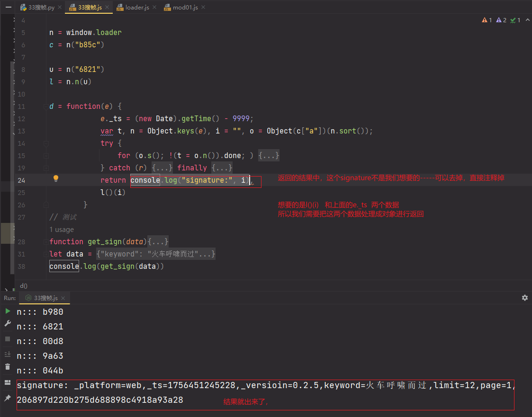
Task: Expand the folded finally block braces
Action: coord(222,168)
